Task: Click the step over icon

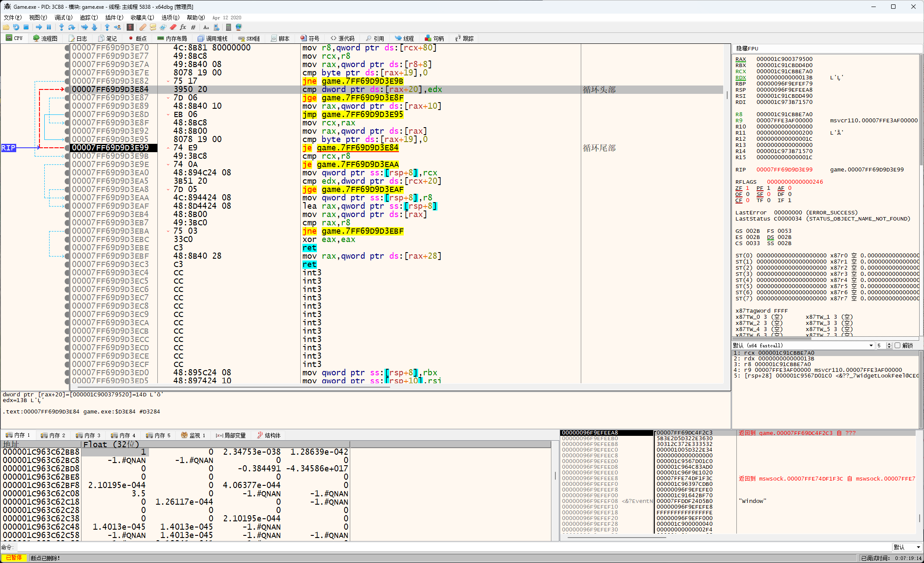Action: [71, 27]
